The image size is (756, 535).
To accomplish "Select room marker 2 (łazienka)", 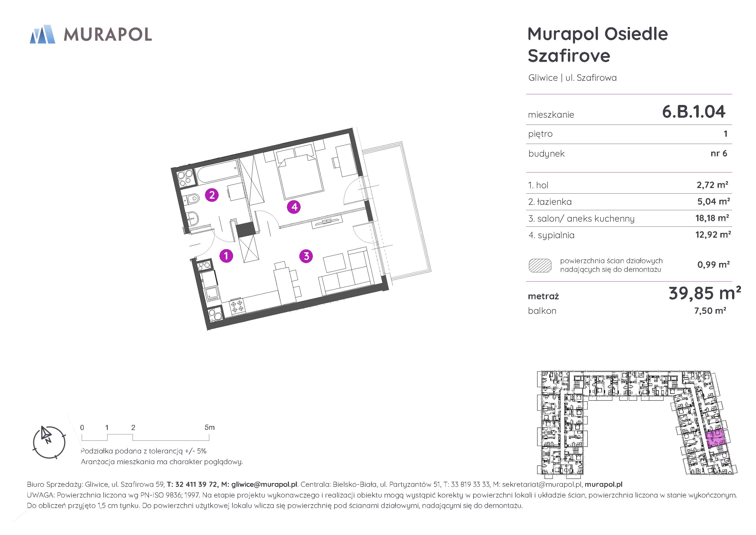I will (x=212, y=195).
